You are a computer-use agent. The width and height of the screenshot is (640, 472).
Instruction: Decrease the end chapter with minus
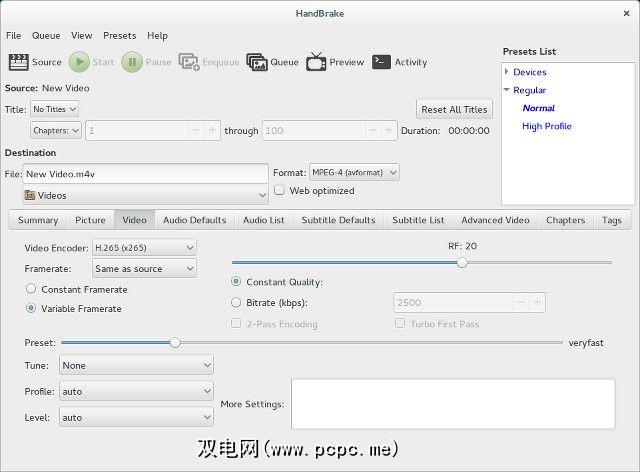(x=373, y=131)
